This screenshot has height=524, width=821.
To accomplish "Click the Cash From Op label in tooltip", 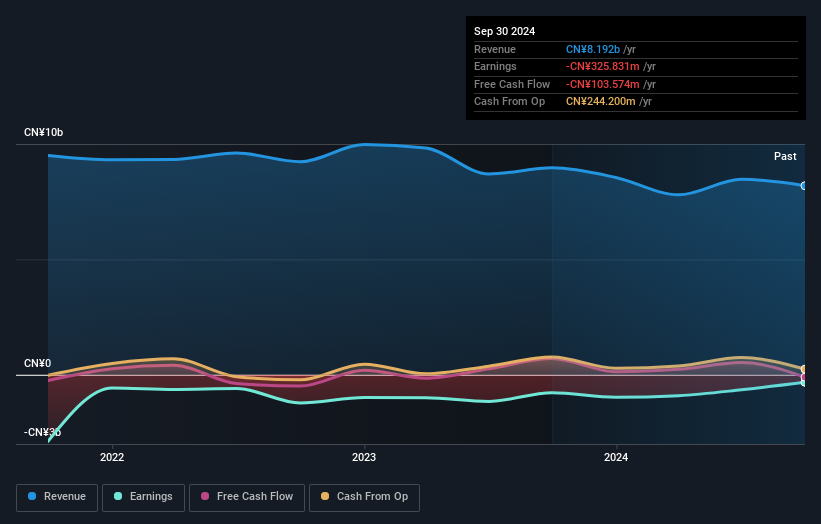I will 509,102.
